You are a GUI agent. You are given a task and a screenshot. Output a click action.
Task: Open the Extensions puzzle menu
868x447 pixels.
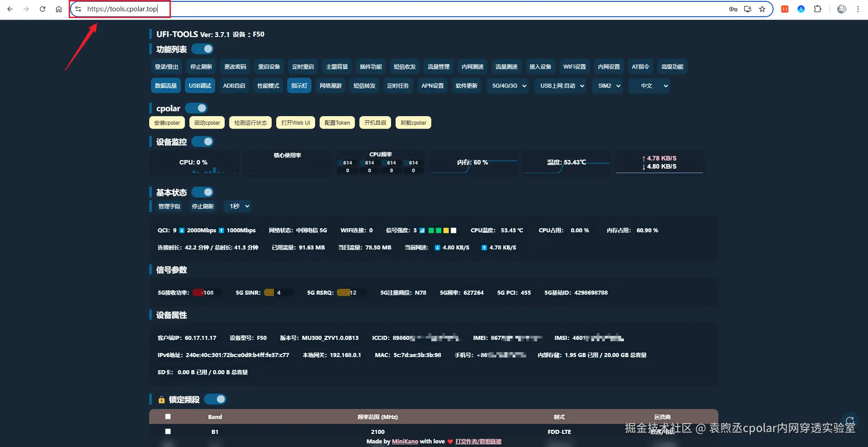[x=817, y=9]
